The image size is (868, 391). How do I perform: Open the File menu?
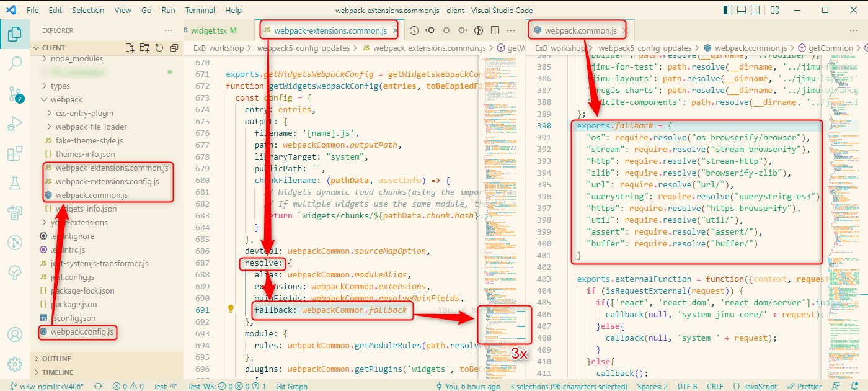pyautogui.click(x=33, y=11)
